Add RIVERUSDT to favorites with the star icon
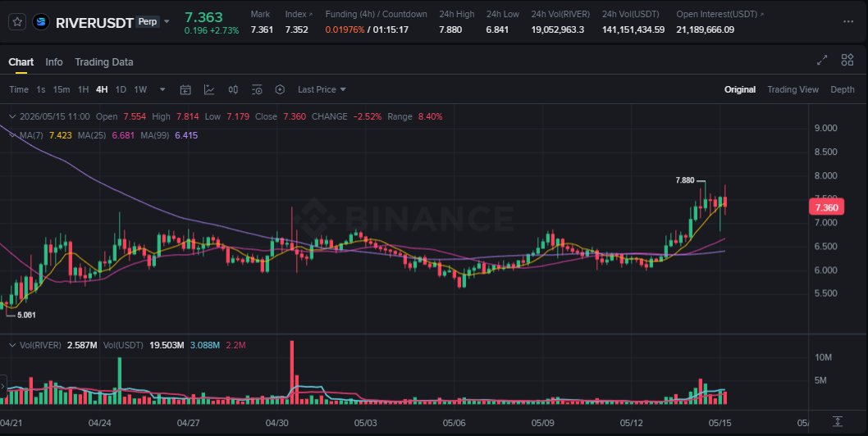 [17, 22]
